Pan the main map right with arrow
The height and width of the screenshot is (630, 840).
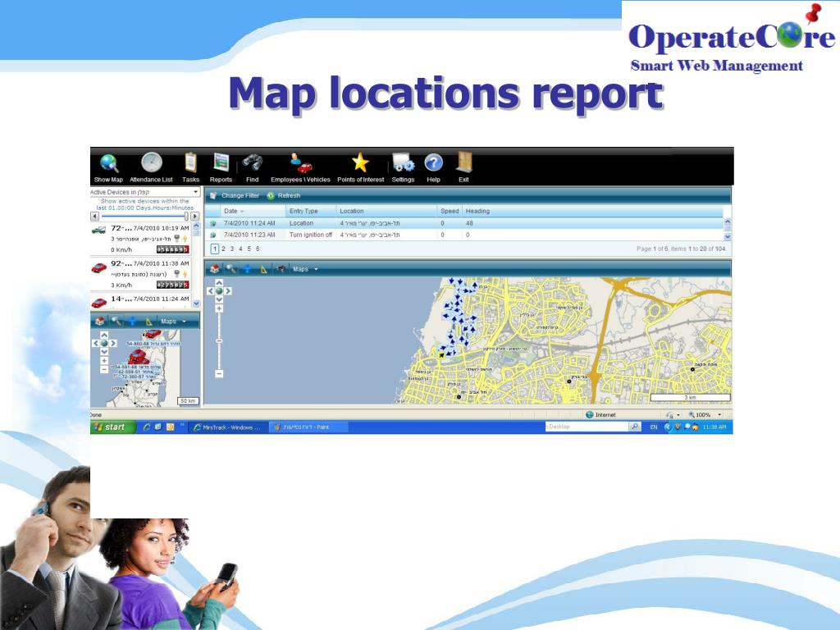point(228,291)
